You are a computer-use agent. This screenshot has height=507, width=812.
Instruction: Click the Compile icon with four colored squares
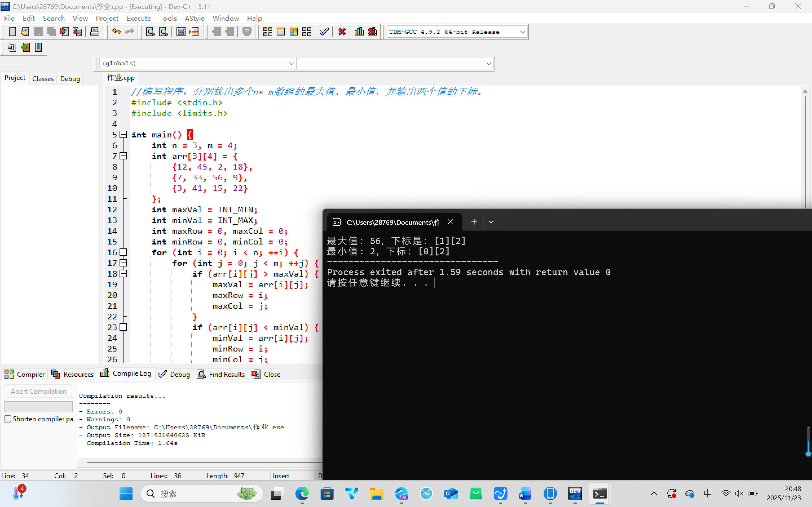click(x=267, y=32)
